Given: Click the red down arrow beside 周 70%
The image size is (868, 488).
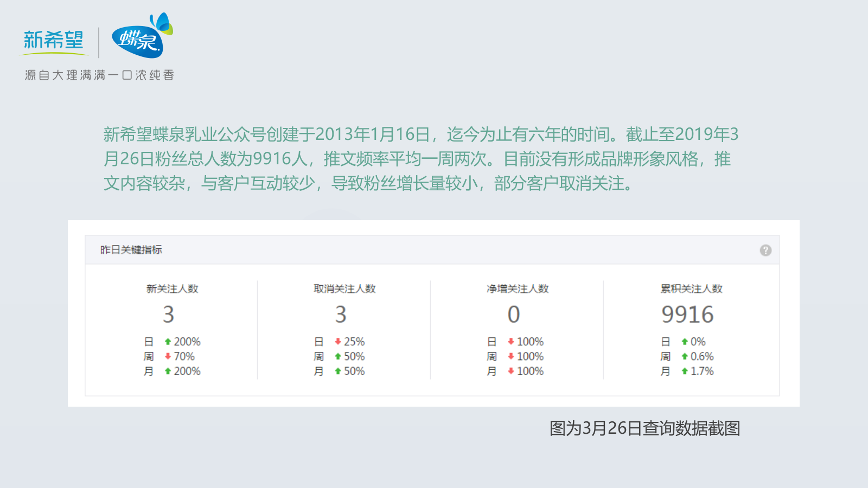Looking at the screenshot, I should [168, 356].
